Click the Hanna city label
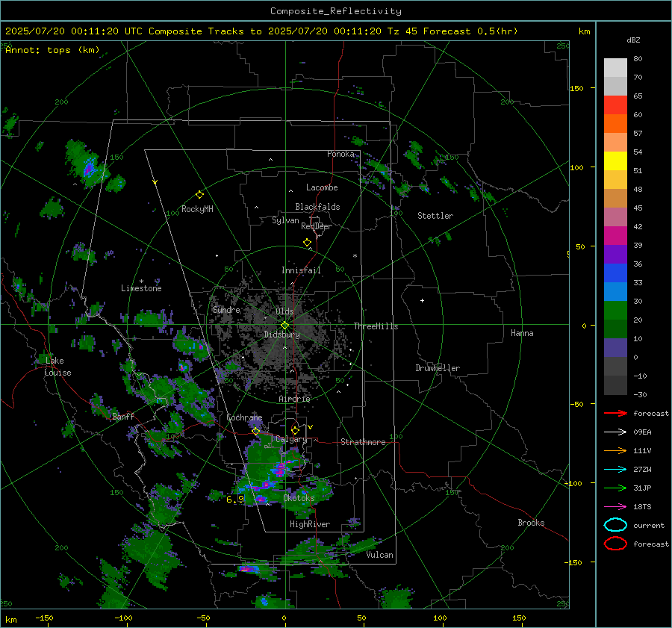This screenshot has height=628, width=672. (x=522, y=333)
